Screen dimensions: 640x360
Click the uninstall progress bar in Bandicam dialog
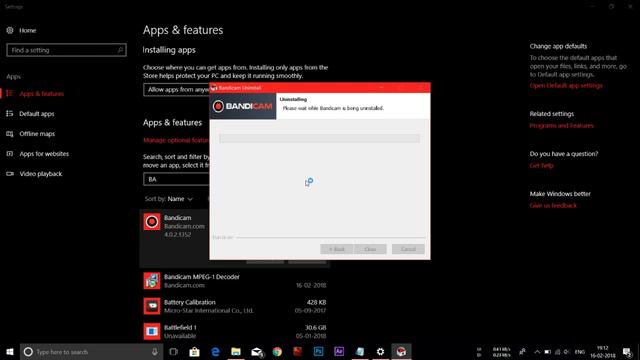tap(319, 138)
